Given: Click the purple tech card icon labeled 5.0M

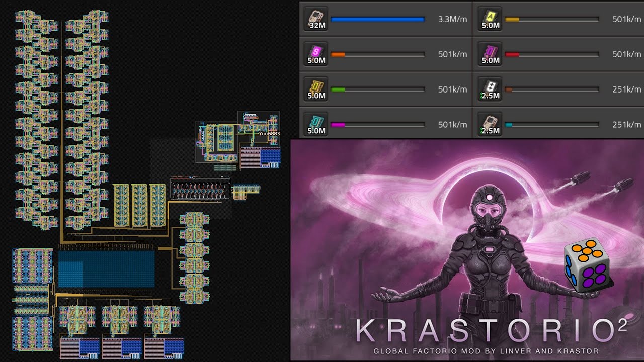Looking at the screenshot, I should point(491,54).
